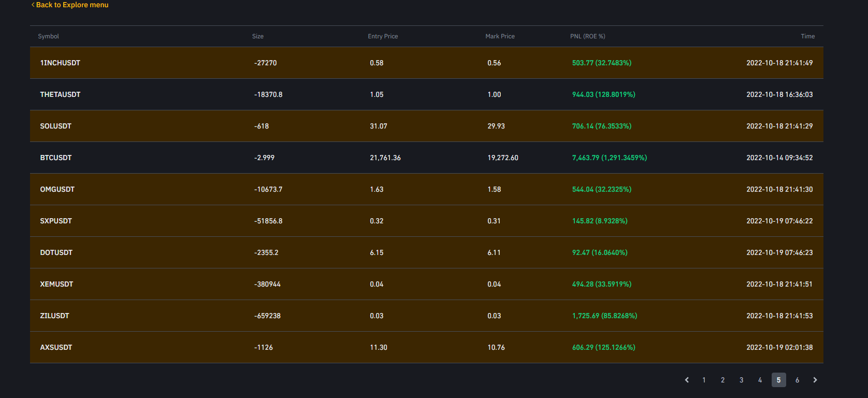
Task: Select the 1INCHUSDT symbol
Action: point(60,63)
